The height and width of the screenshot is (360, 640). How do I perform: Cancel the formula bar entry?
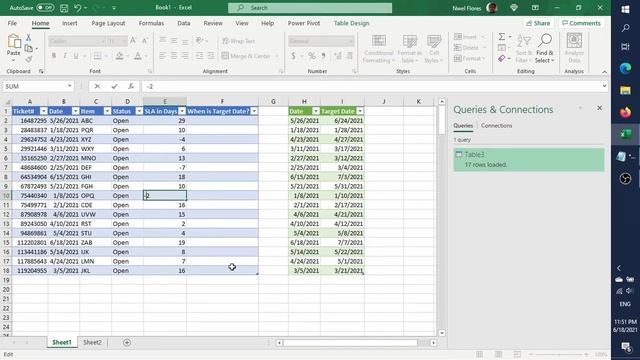[x=97, y=86]
